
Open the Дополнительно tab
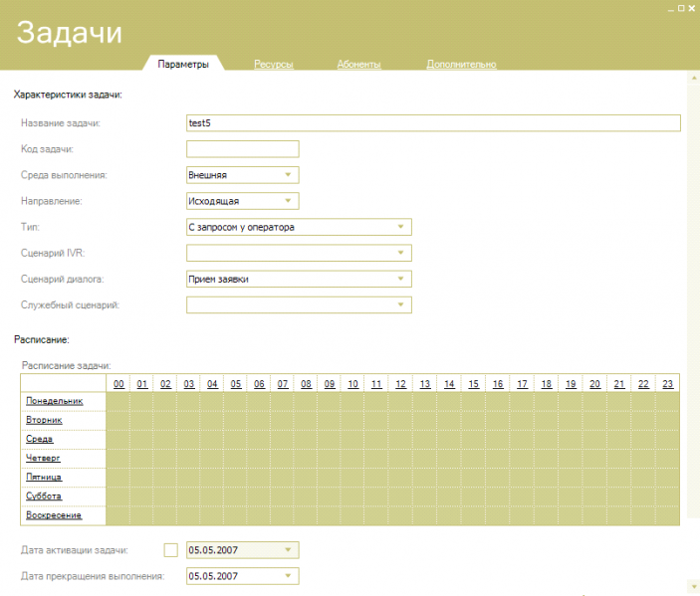461,65
